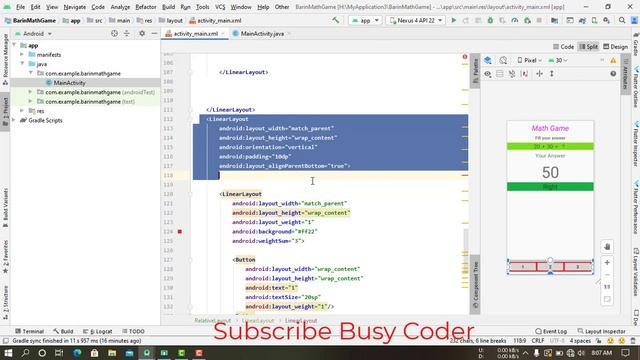Collapse the java folder node

click(x=22, y=64)
